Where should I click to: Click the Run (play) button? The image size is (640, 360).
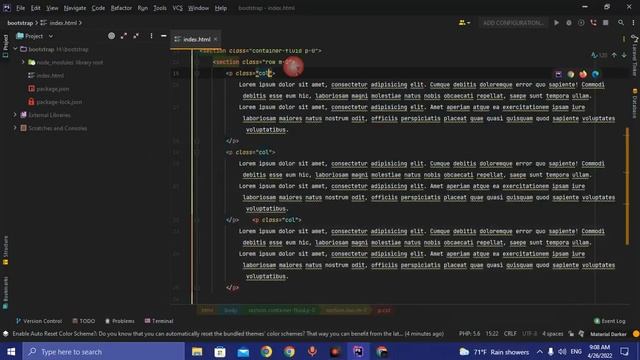pyautogui.click(x=556, y=23)
